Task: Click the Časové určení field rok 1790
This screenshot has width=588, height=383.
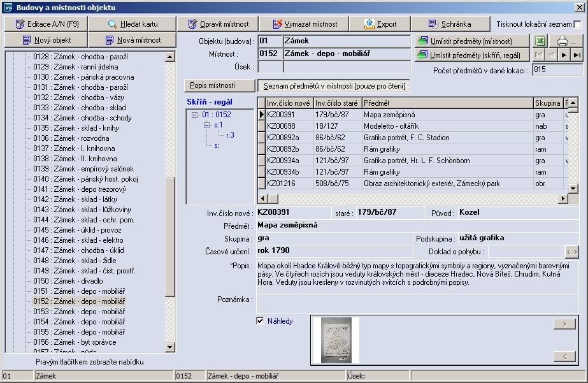Action: click(334, 250)
